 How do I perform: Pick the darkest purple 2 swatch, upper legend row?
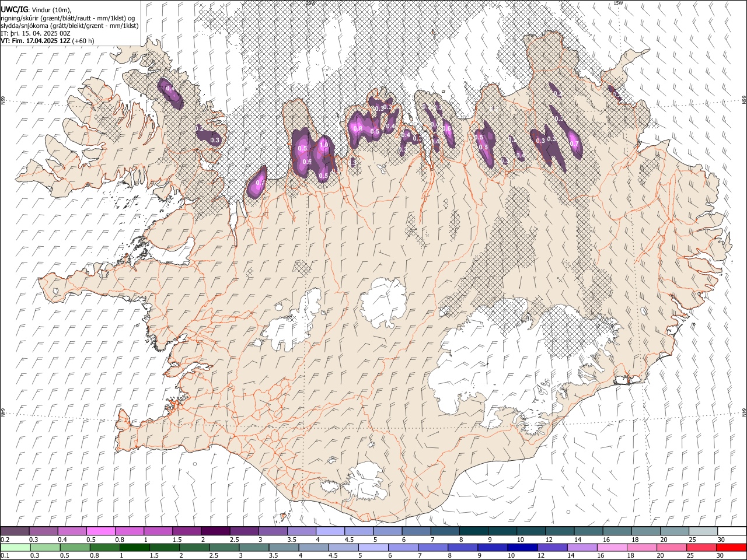tap(215, 531)
